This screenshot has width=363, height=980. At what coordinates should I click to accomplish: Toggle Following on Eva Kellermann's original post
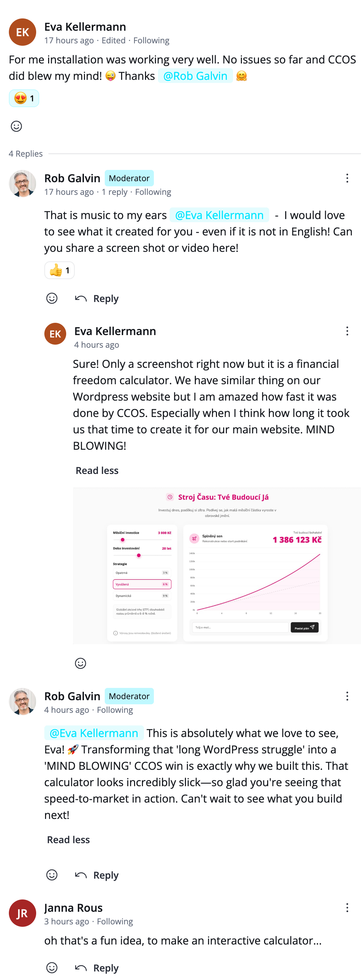point(152,40)
